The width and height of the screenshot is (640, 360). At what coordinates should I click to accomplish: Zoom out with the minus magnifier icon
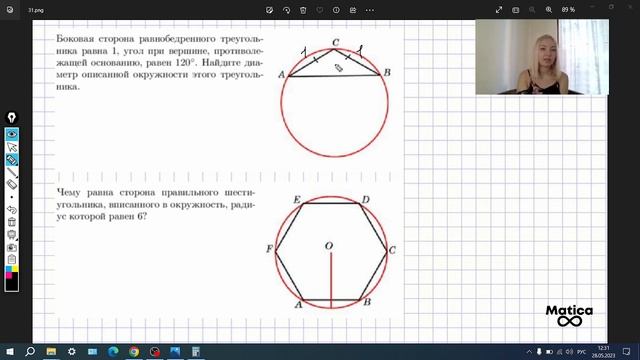click(532, 10)
